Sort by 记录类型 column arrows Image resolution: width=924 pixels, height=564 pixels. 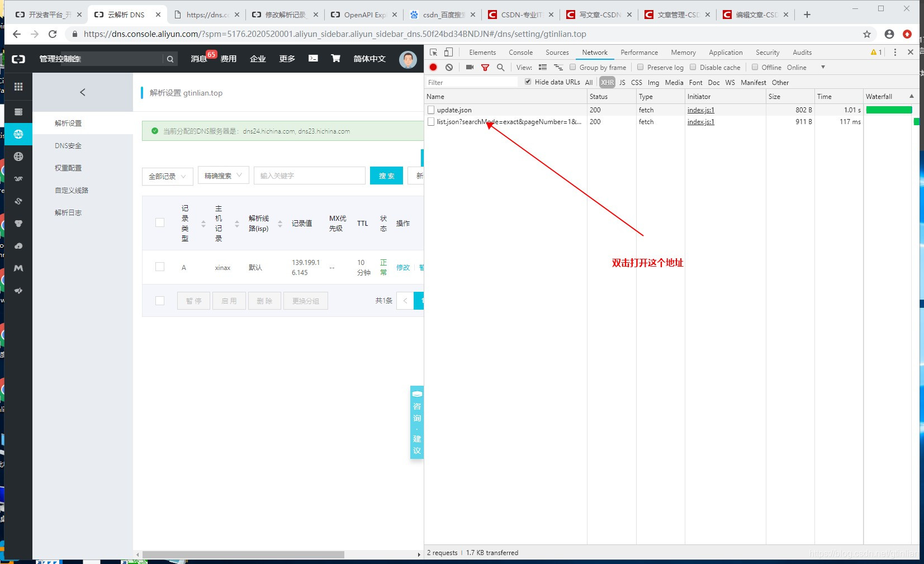203,224
